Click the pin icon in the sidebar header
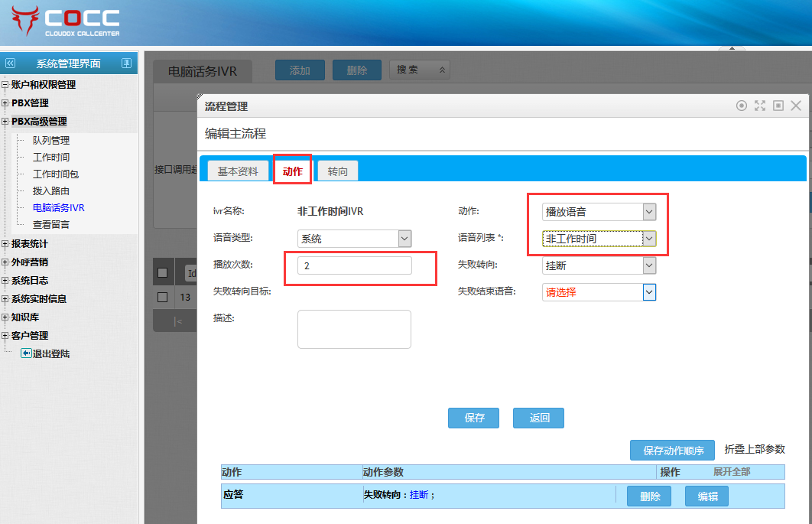Viewport: 812px width, 524px height. pyautogui.click(x=127, y=63)
